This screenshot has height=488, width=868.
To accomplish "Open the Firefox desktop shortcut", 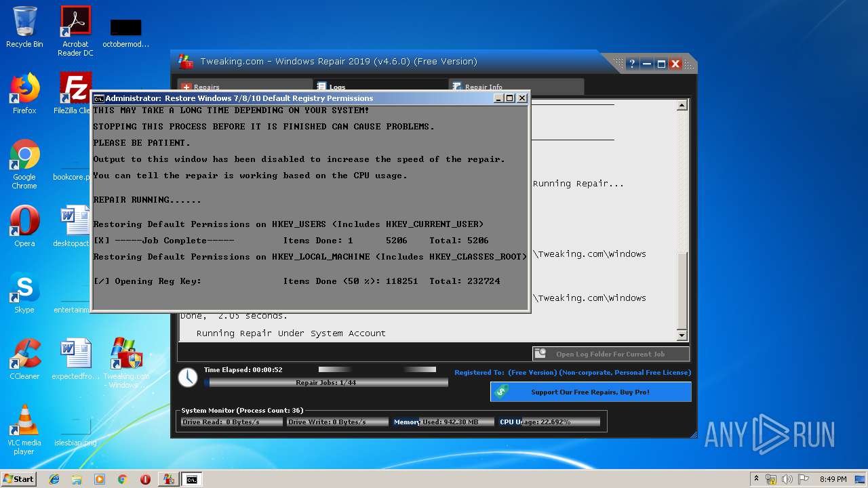I will (24, 94).
